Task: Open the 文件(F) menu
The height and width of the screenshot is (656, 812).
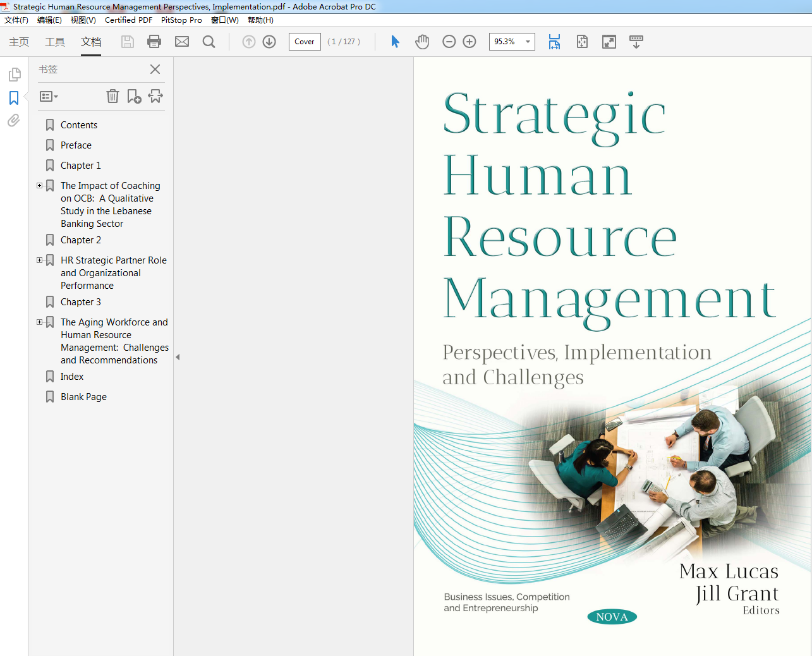Action: click(16, 20)
